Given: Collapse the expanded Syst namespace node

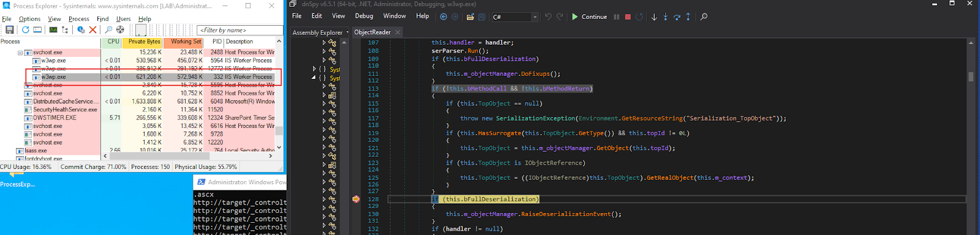Looking at the screenshot, I should coord(314,78).
